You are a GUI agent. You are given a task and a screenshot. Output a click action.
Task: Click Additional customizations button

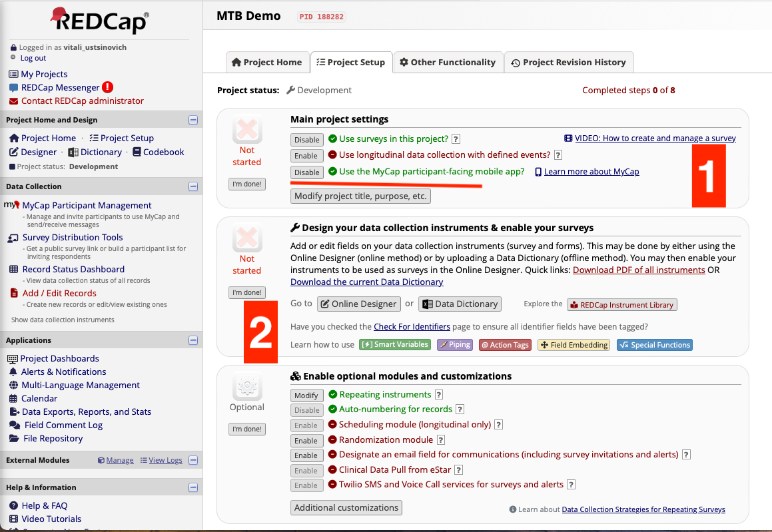tap(346, 507)
